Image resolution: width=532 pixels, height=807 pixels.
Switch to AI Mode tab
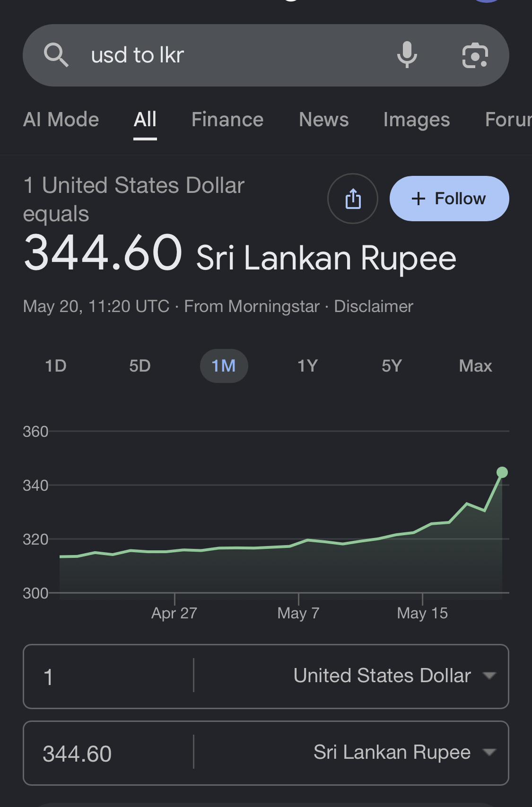(x=61, y=120)
